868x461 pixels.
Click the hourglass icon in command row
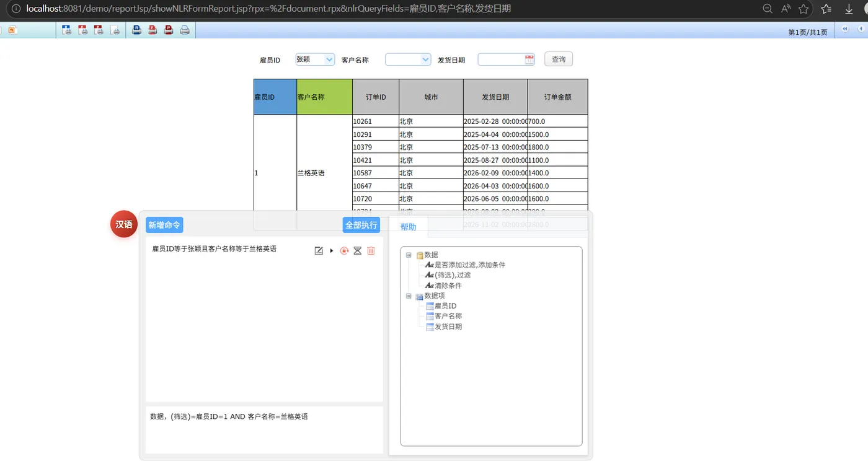(357, 250)
